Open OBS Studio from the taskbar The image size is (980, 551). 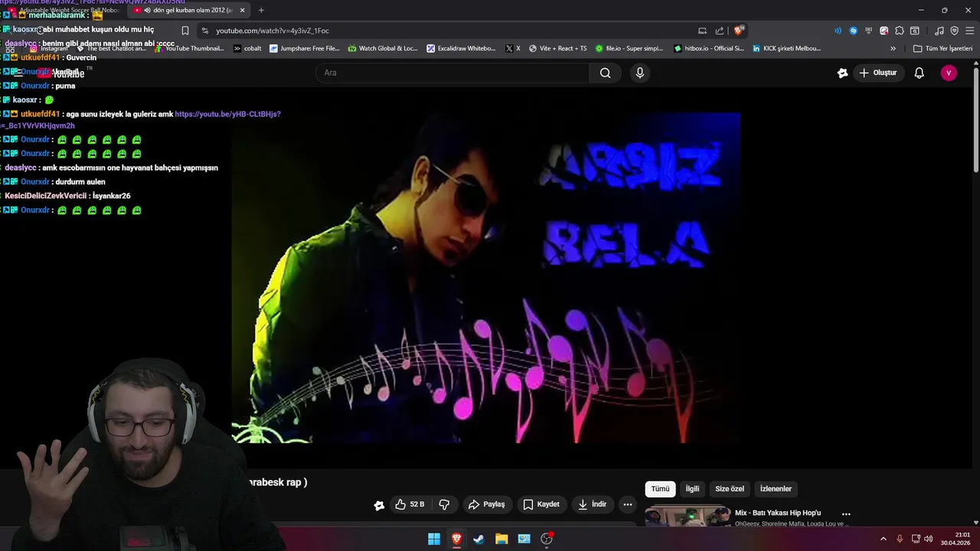[547, 539]
